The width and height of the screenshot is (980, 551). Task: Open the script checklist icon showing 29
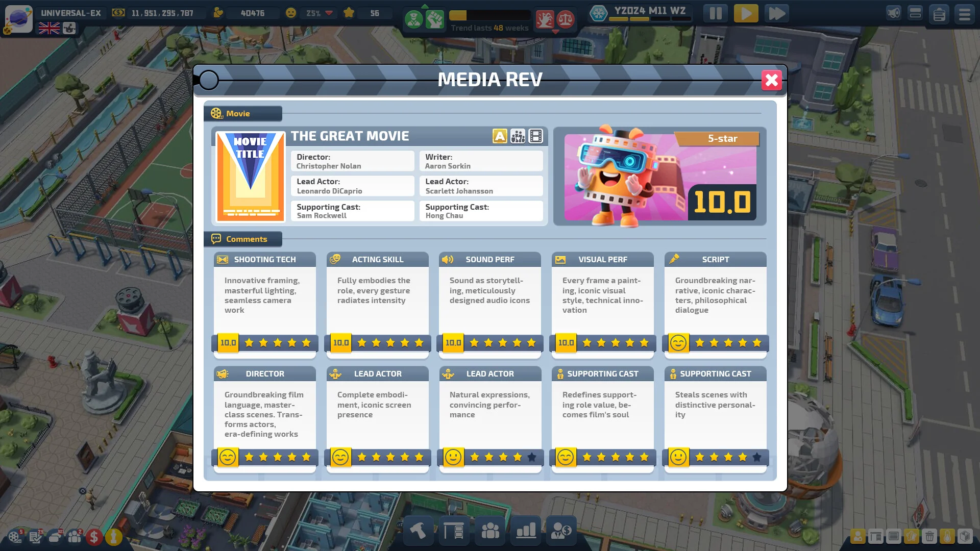[x=36, y=537]
